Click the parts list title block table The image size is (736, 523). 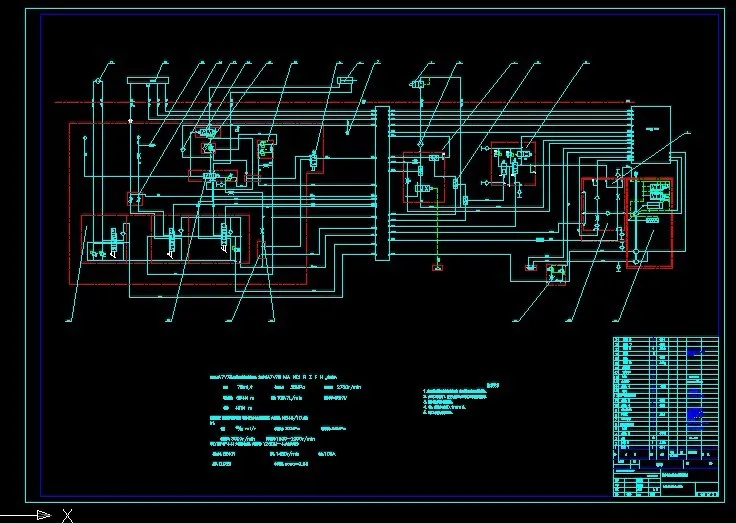pyautogui.click(x=666, y=416)
